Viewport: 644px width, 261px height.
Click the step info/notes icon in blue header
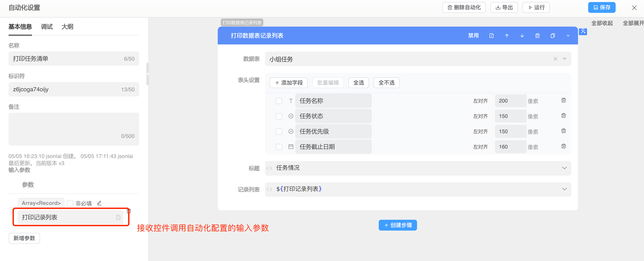tap(492, 36)
